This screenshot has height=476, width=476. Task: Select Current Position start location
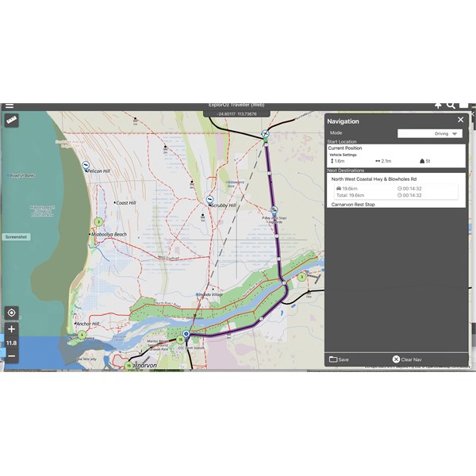pos(347,148)
